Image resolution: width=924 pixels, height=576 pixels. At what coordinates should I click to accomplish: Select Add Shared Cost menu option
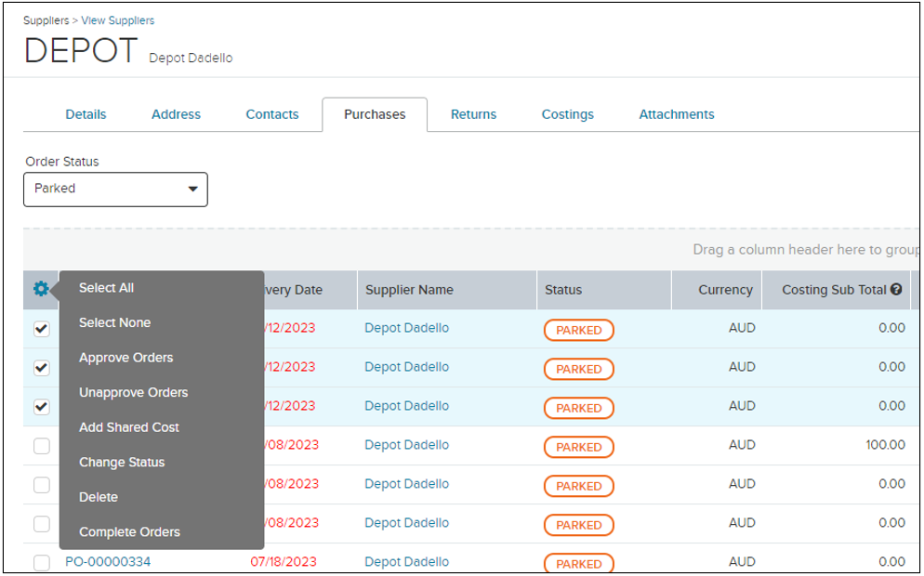point(129,427)
